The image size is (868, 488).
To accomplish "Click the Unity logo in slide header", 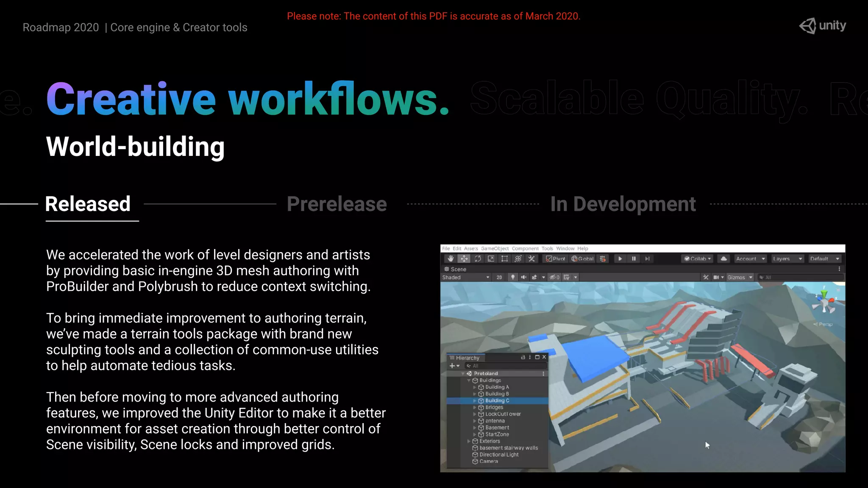I will [x=822, y=26].
